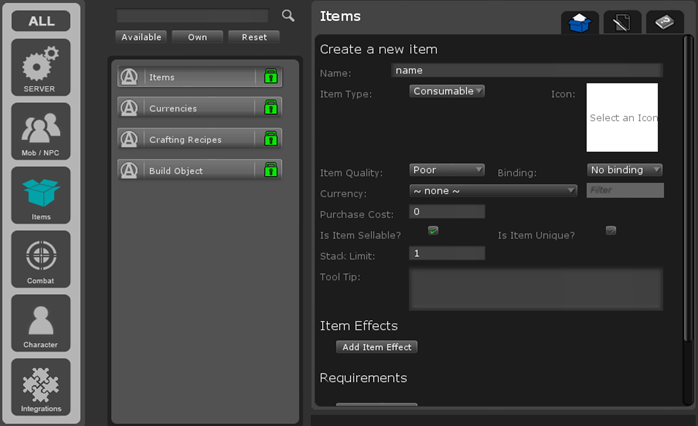Click the green lock icon beside Currencies
Viewport: 698px width, 426px height.
pyautogui.click(x=270, y=108)
